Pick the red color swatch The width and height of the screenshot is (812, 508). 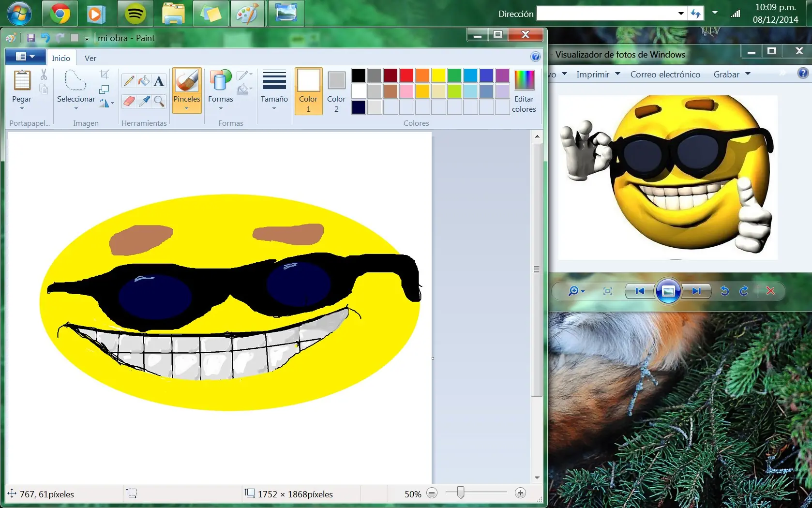[x=406, y=75]
